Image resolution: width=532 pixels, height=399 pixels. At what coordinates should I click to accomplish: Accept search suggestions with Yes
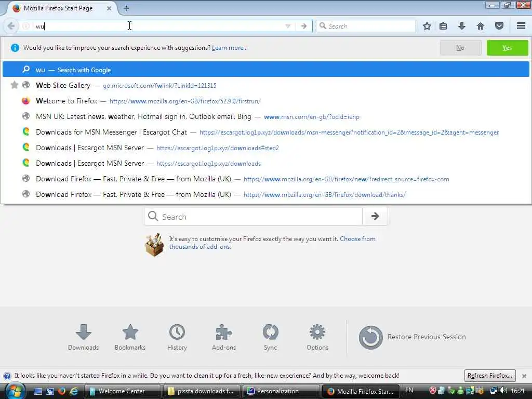[507, 48]
